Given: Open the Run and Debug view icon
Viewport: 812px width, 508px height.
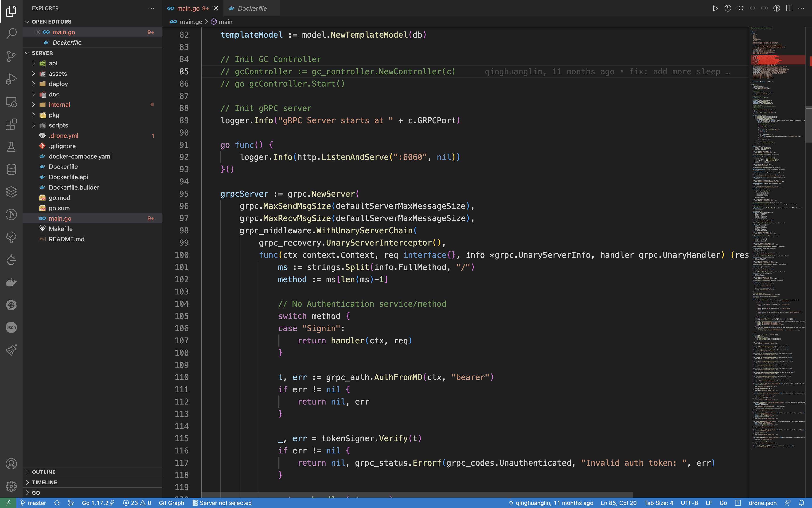Looking at the screenshot, I should (x=11, y=79).
